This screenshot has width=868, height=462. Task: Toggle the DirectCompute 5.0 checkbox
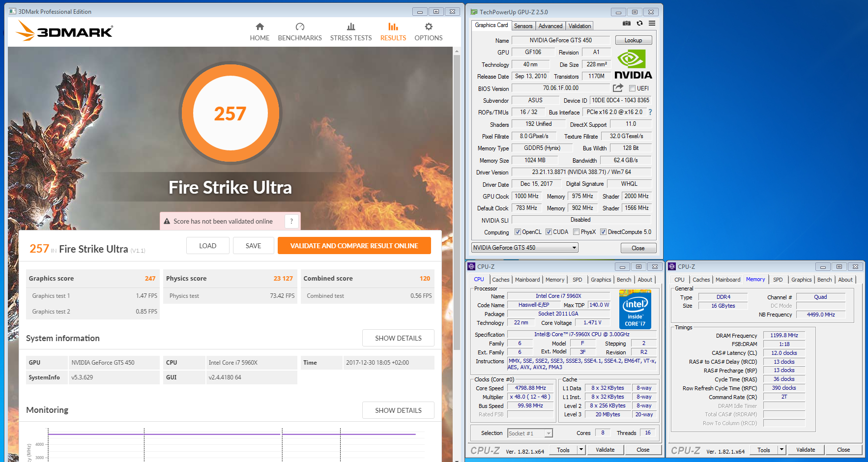click(603, 232)
